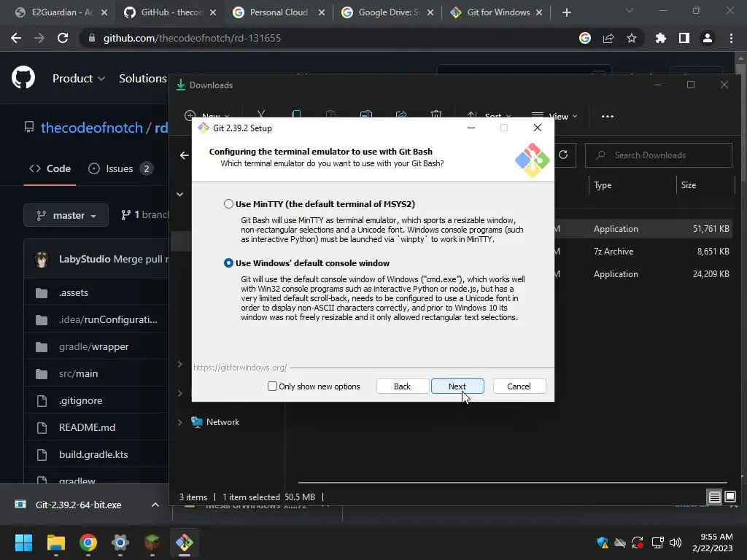Screen dimensions: 747x560
Task: Switch to large icons view in Downloads
Action: [730, 497]
